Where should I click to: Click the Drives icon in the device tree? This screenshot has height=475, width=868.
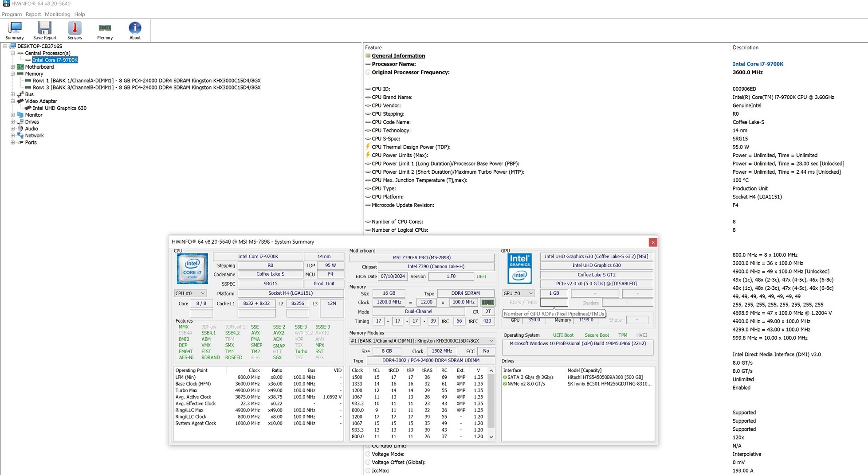[x=20, y=122]
